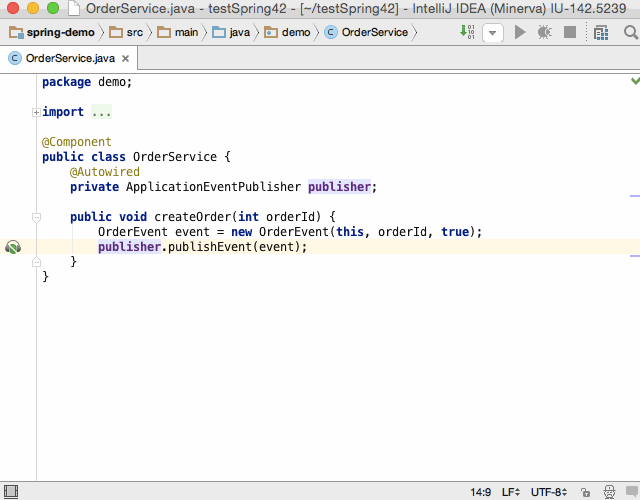
Task: Click the @Autowired annotation
Action: 105,172
